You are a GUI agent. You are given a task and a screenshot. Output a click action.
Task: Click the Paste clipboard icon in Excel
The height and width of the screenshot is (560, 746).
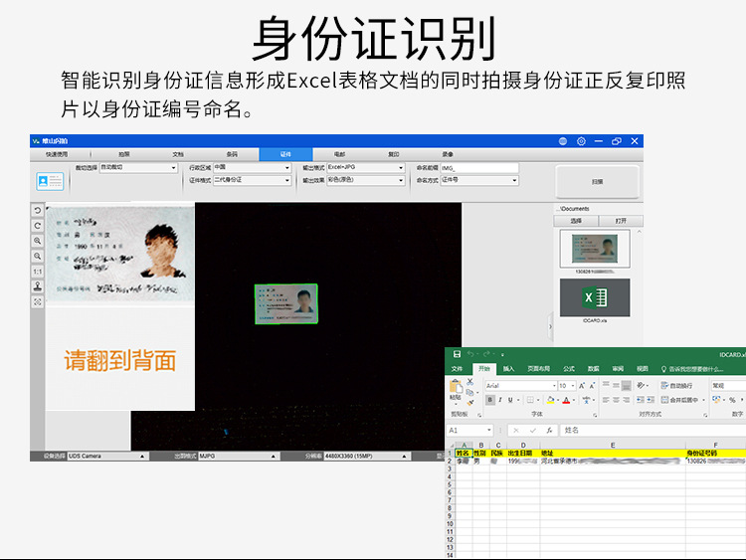(456, 386)
